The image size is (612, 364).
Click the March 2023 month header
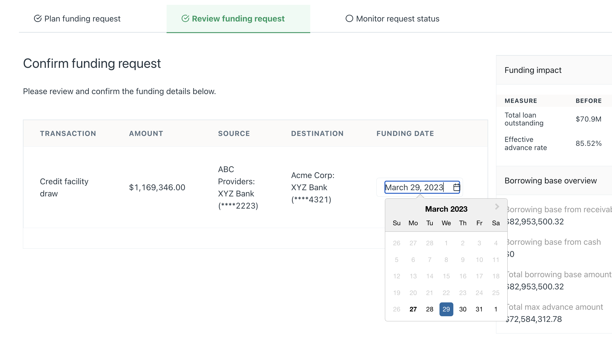446,209
